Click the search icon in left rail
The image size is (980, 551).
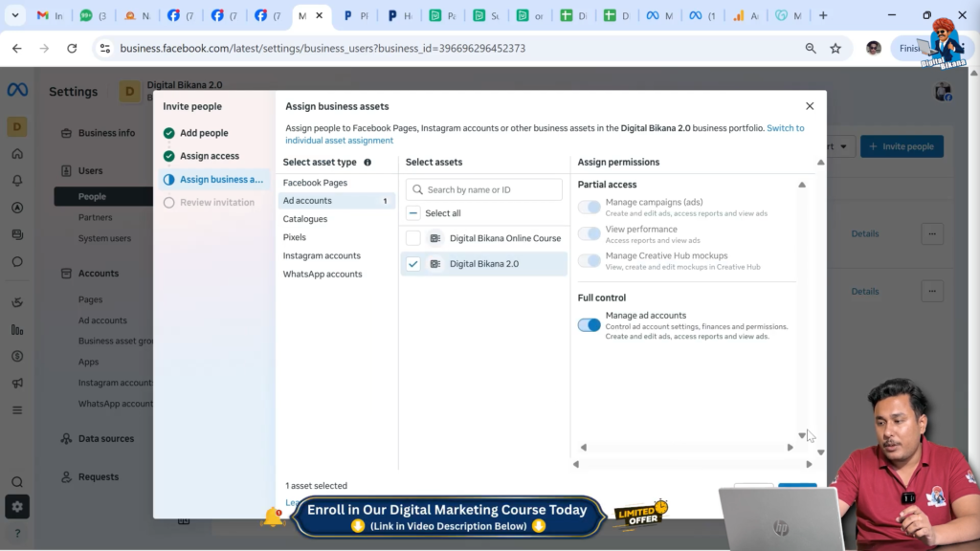click(x=17, y=482)
